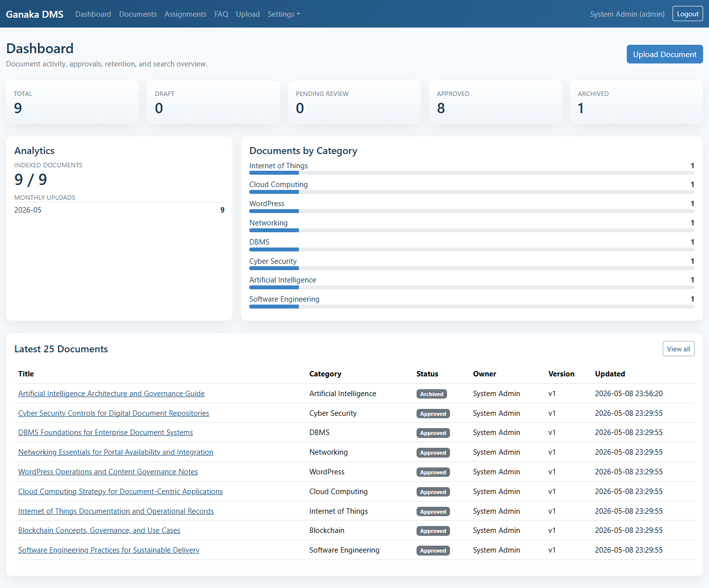Open the Ganaka DMS brand link

(x=34, y=14)
